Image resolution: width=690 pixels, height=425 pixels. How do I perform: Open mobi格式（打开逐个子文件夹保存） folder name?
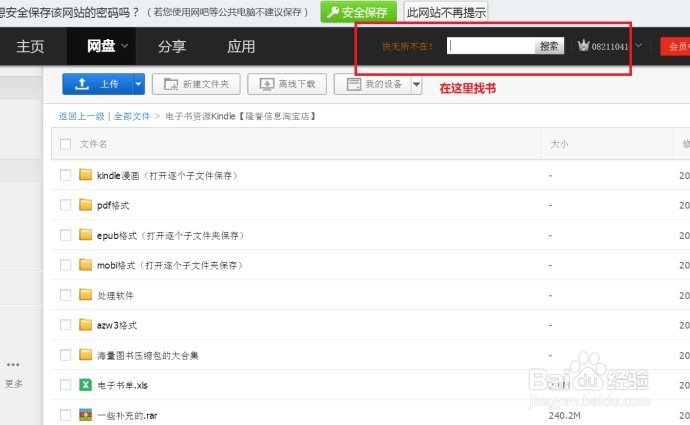point(170,265)
